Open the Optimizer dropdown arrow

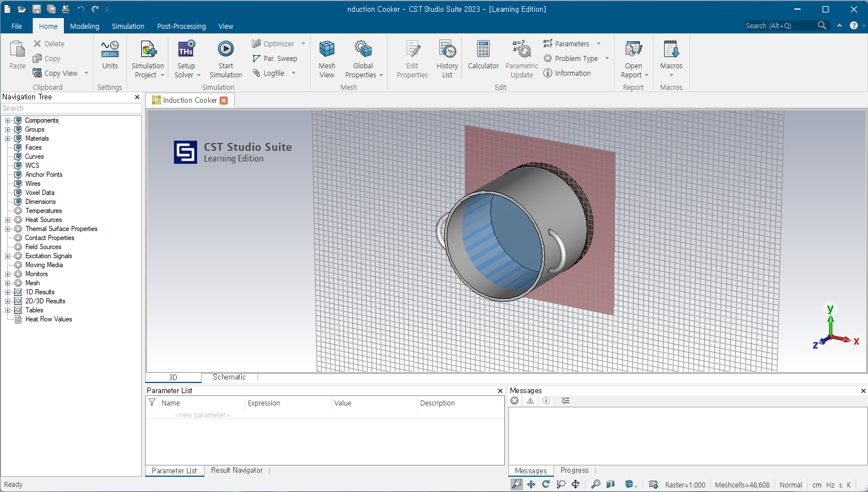click(303, 43)
